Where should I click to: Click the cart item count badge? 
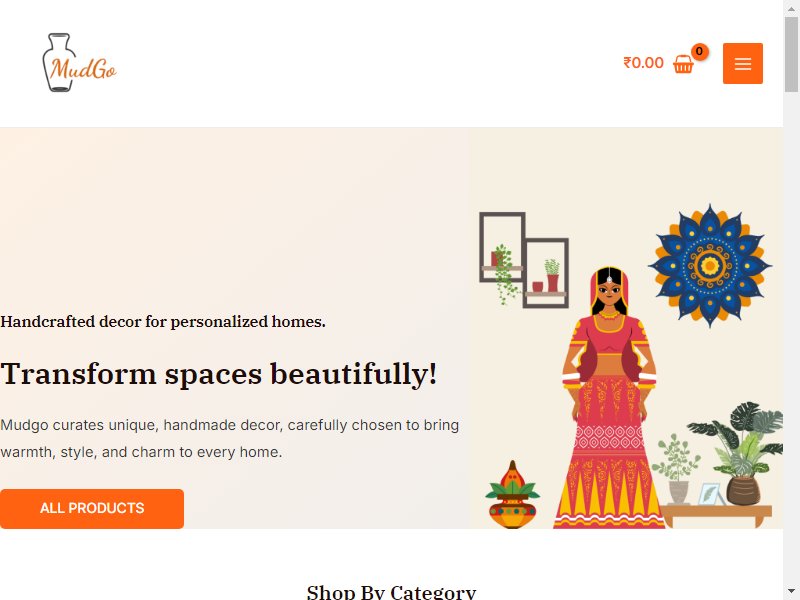click(699, 51)
